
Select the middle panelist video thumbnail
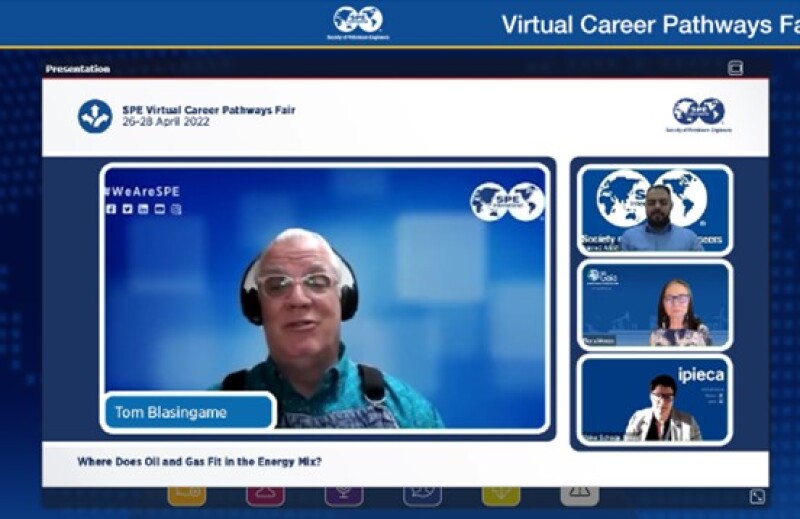click(x=655, y=305)
